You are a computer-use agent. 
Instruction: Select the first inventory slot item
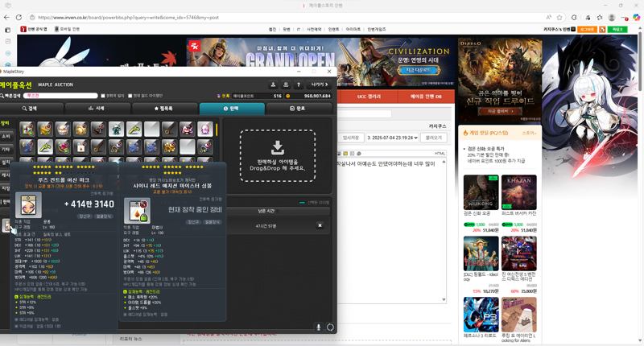(x=27, y=130)
